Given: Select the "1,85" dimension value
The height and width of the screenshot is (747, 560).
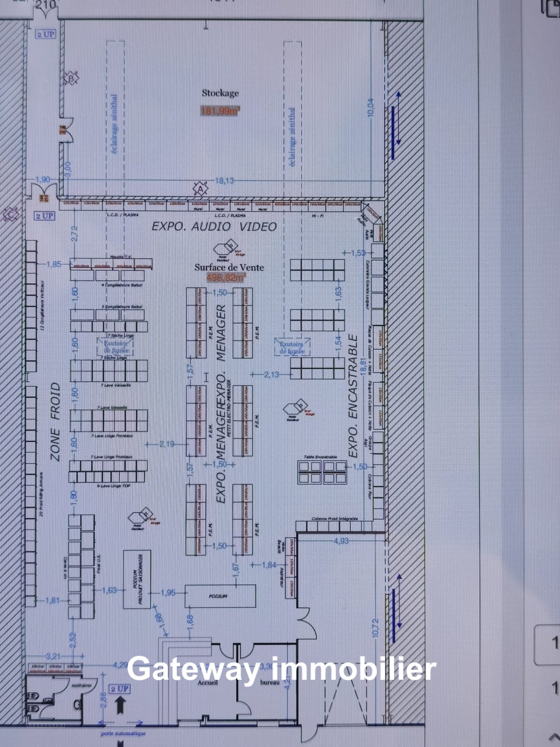Looking at the screenshot, I should [54, 264].
